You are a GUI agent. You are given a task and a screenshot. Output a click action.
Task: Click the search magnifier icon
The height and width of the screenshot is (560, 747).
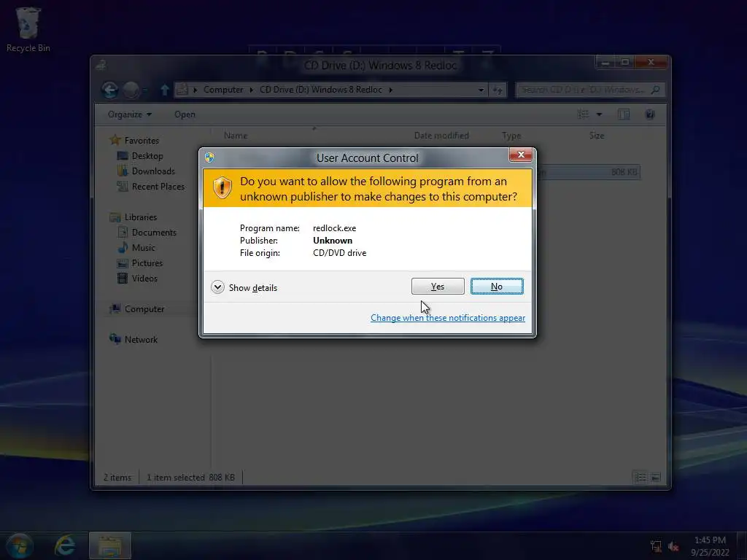pyautogui.click(x=656, y=90)
